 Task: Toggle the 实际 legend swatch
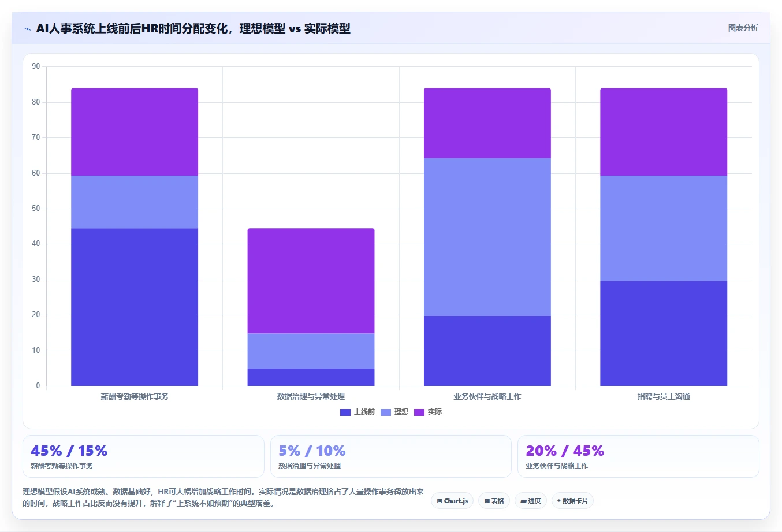(419, 412)
